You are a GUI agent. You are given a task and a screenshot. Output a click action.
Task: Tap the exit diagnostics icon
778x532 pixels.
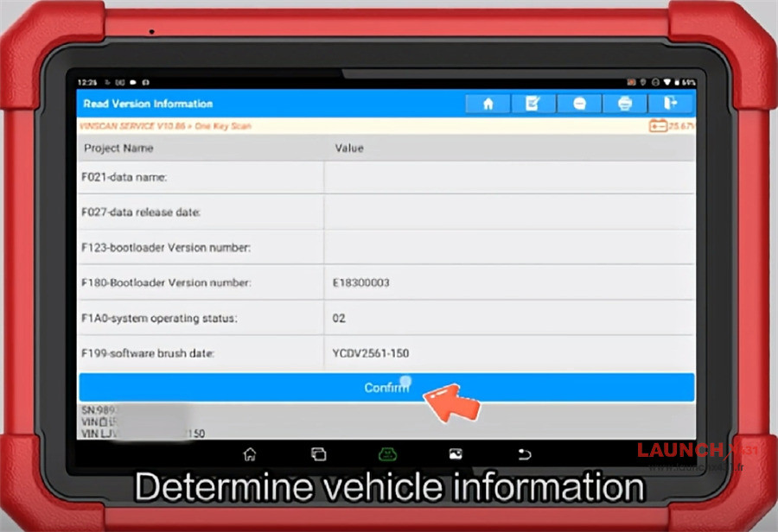click(671, 104)
